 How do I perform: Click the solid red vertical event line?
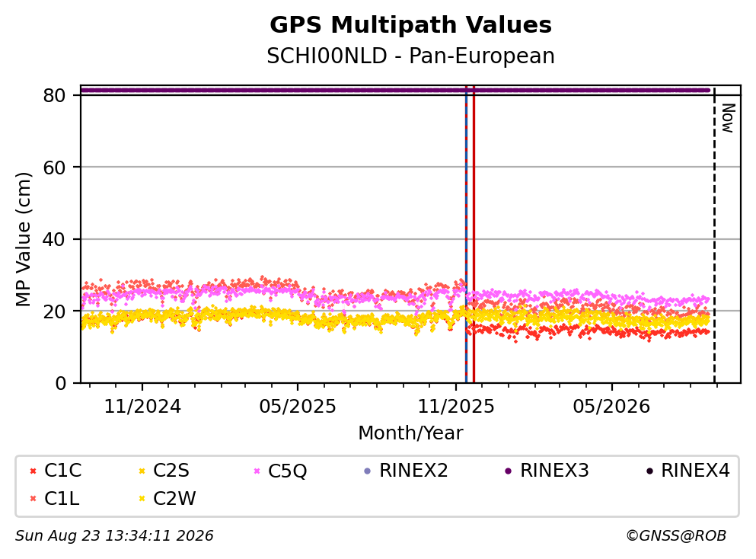[x=474, y=235]
